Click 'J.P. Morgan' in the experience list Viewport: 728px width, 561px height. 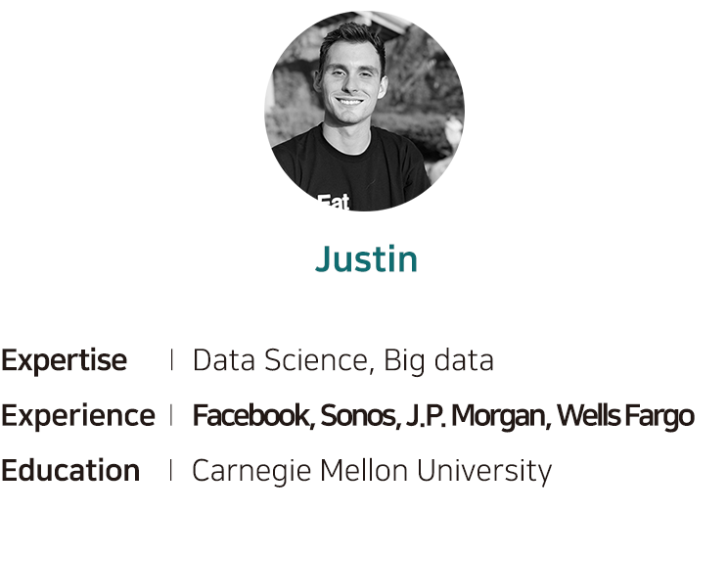coord(476,416)
